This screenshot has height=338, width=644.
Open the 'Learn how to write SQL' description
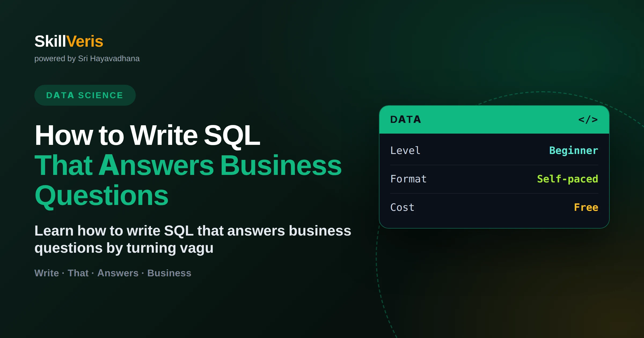193,239
